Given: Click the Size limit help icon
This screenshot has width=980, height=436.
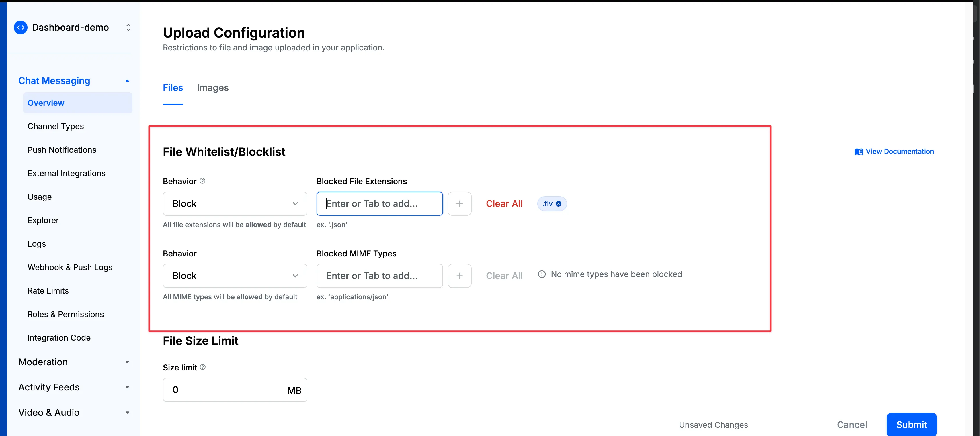Looking at the screenshot, I should [203, 367].
